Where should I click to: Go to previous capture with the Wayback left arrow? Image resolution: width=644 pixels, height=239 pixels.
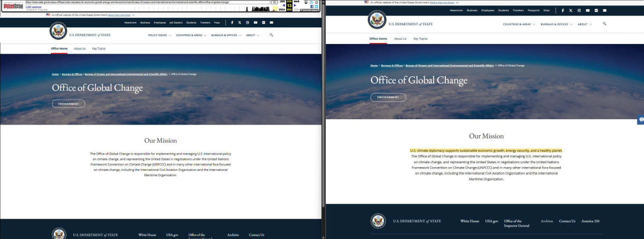point(283,6)
